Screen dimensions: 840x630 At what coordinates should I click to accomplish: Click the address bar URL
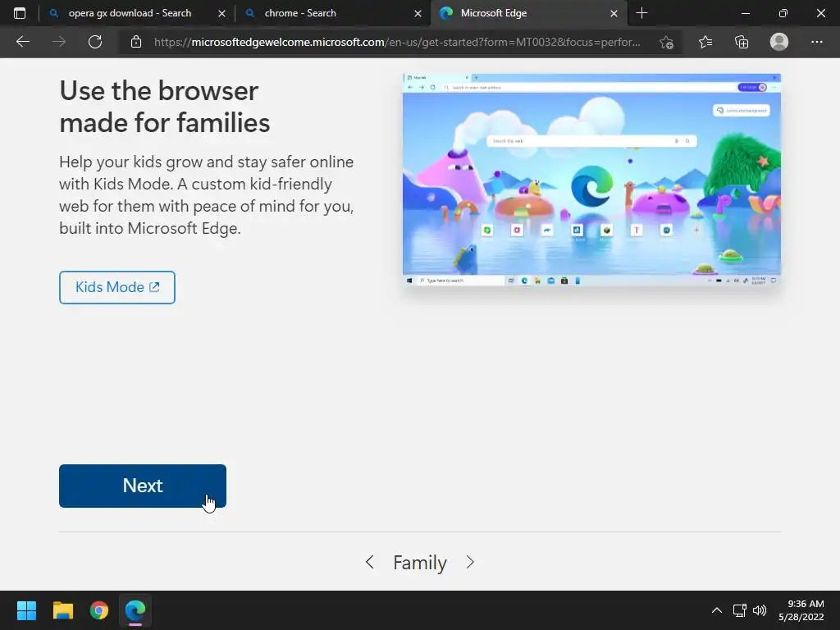pyautogui.click(x=397, y=42)
